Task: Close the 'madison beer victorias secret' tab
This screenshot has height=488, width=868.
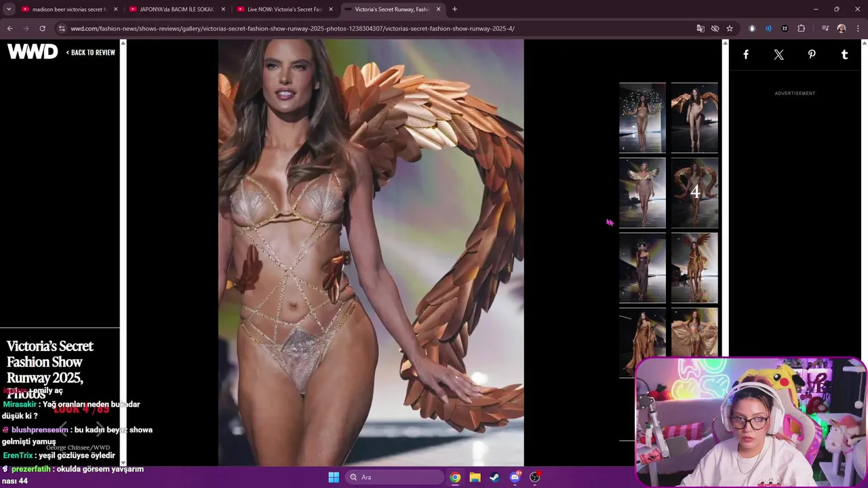Action: point(115,9)
